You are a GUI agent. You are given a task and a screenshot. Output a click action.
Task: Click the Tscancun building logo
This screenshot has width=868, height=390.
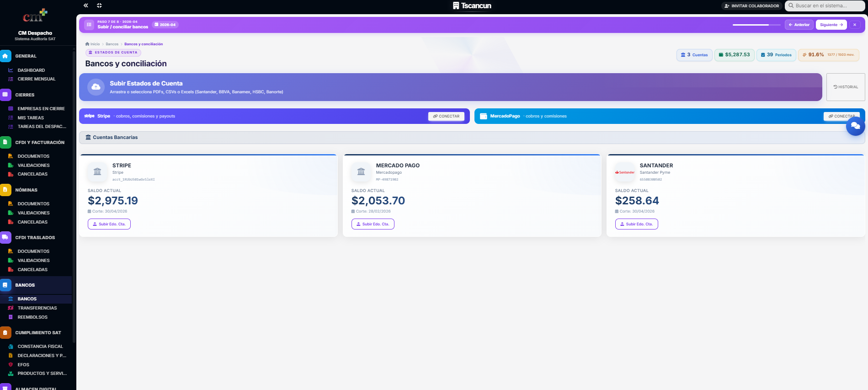pos(456,5)
